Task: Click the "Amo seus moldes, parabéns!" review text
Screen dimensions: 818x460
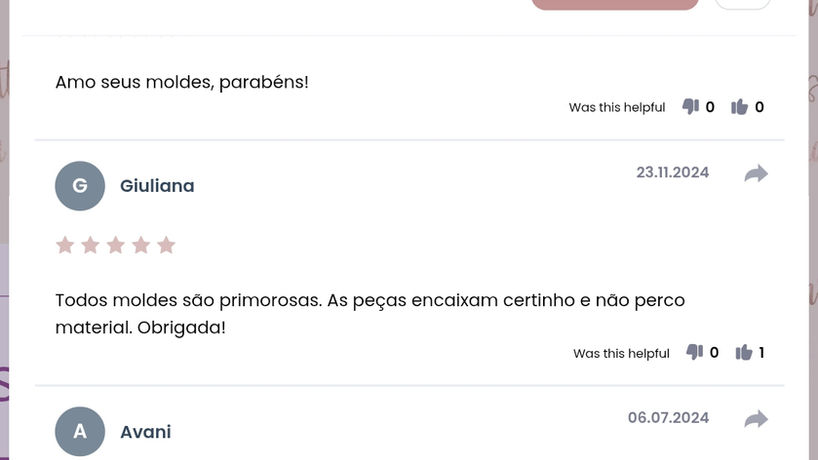Action: pos(182,82)
